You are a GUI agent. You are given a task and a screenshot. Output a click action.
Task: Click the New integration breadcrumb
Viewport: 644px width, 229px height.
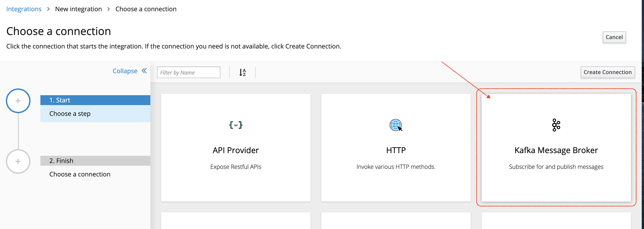(x=78, y=9)
